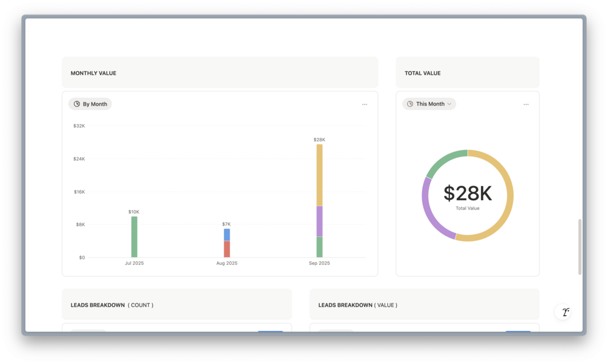Click the page vertical scrollbar thumb
Viewport: 608px width, 364px height.
[580, 247]
